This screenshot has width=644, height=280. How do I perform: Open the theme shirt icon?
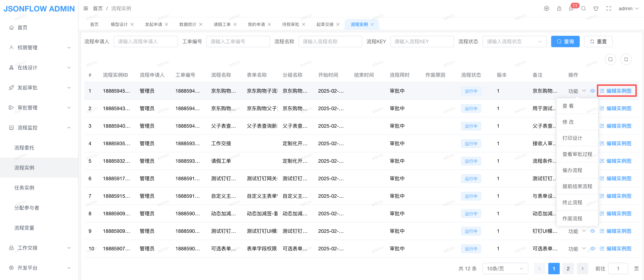[596, 9]
